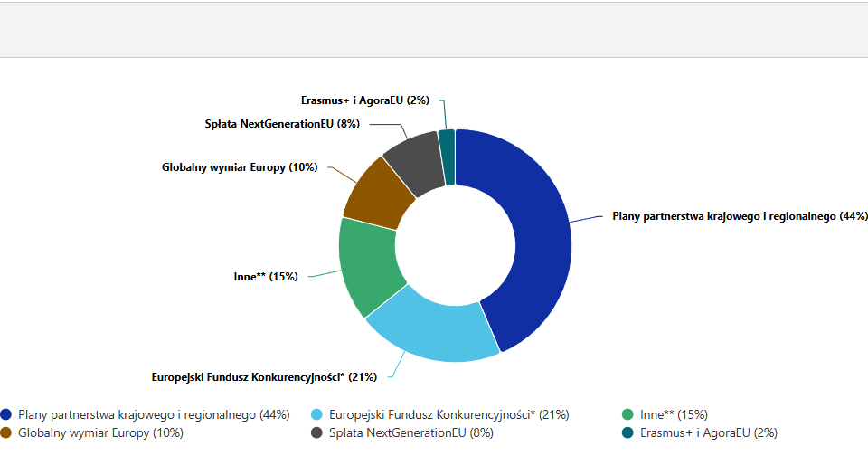Toggle 'Erasmus+ i AgoraEU' legend text entry

point(708,432)
